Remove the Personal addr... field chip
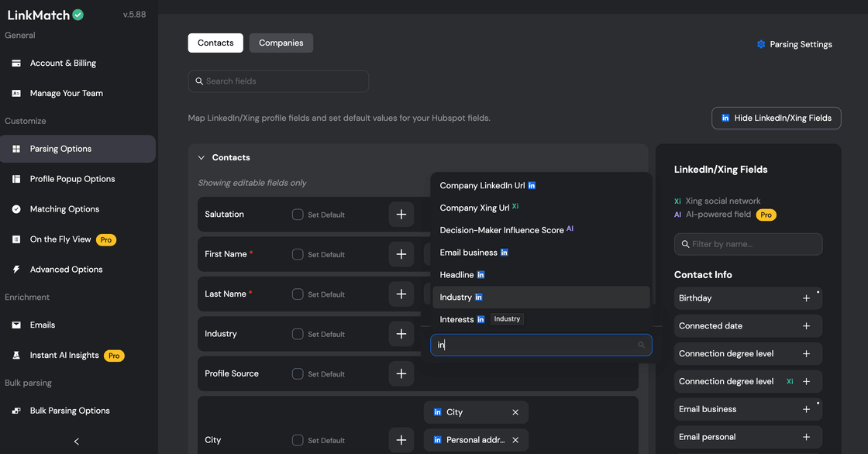 click(x=515, y=440)
